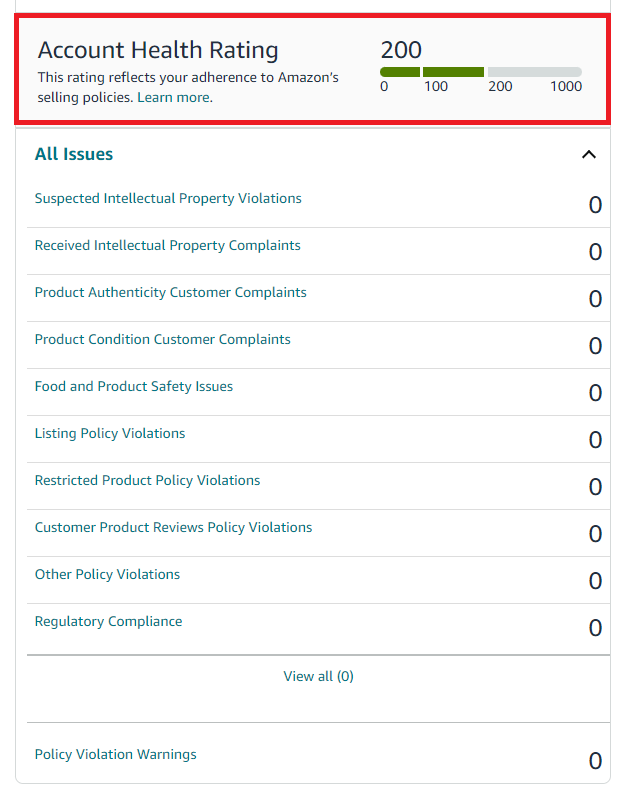Viewport: 627px width, 790px height.
Task: Click the count for Suspected Intellectual Property Violations
Action: click(595, 205)
